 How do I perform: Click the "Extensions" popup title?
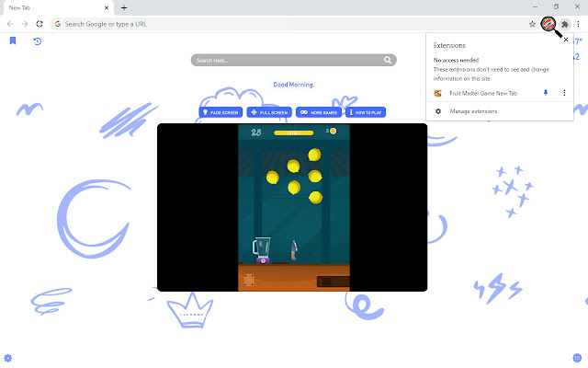[x=449, y=45]
